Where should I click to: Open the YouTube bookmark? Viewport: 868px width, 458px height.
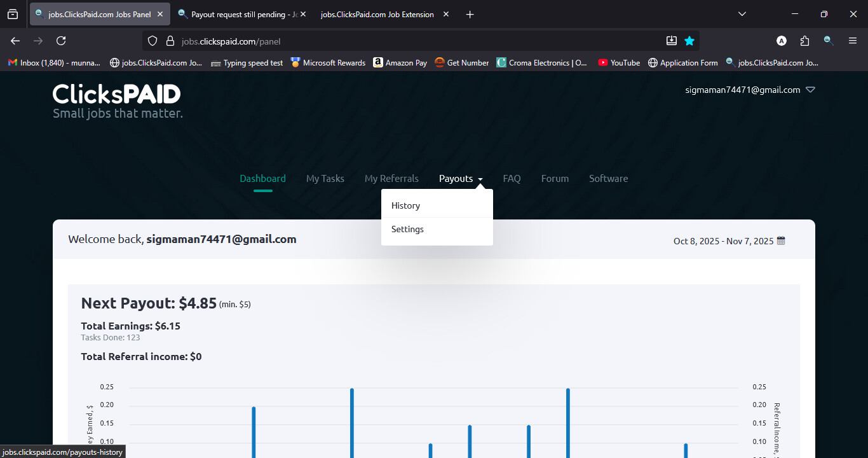tap(619, 62)
